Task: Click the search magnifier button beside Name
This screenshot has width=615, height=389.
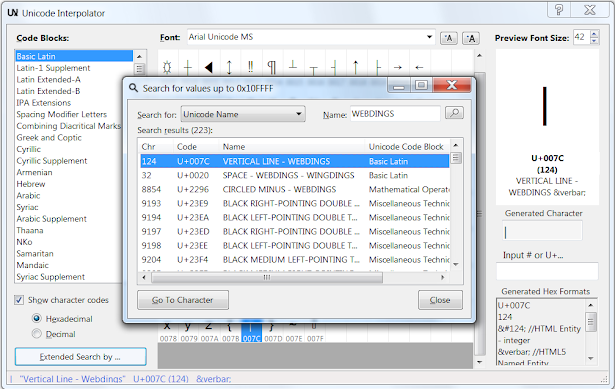Action: 454,113
